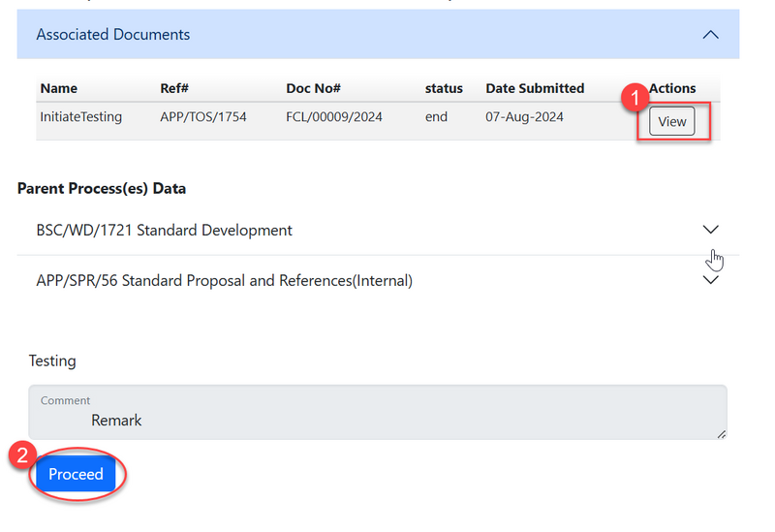Click the Associated Documents header title
Viewport: 775px width, 532px height.
click(x=113, y=35)
